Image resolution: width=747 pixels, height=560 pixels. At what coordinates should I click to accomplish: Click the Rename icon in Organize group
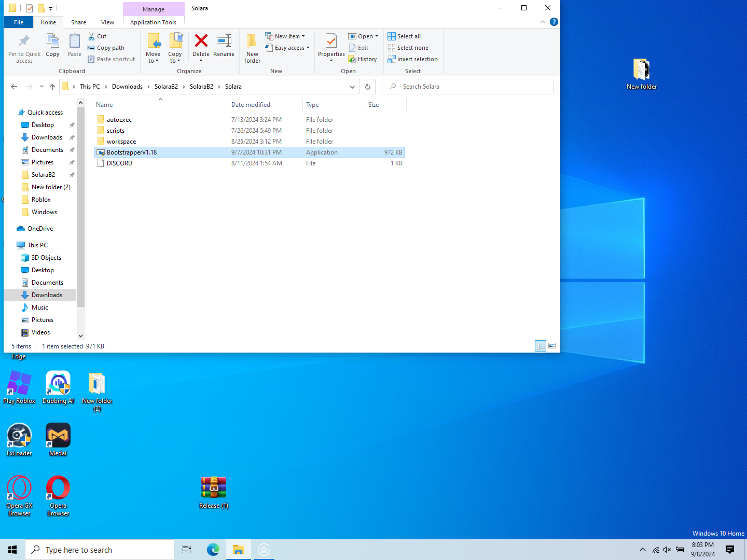pyautogui.click(x=224, y=41)
